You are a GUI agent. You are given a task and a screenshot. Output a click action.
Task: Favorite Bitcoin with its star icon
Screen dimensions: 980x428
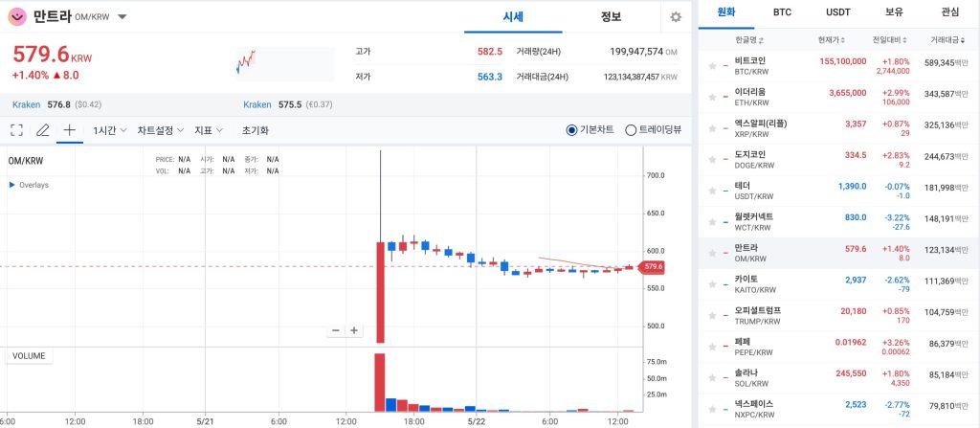coord(712,65)
